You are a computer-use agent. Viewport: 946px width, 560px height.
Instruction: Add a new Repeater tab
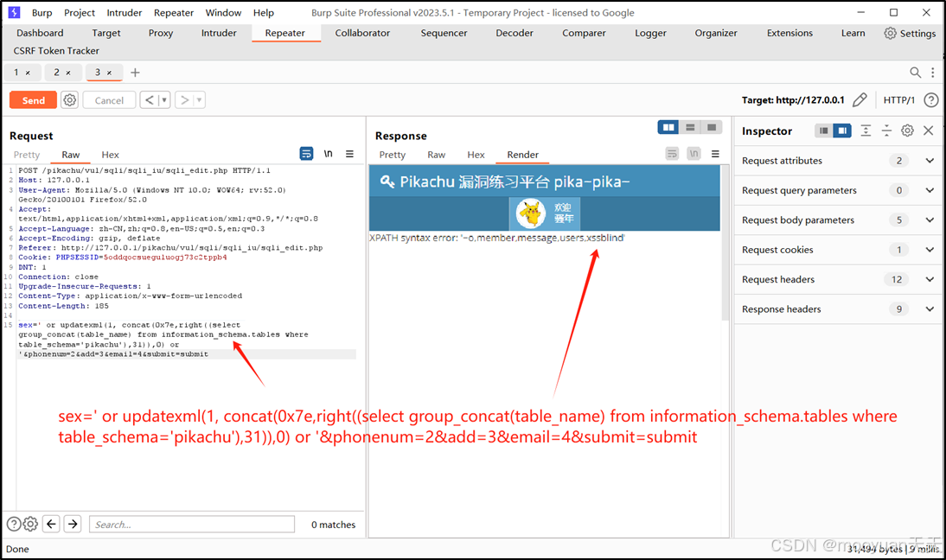tap(135, 73)
